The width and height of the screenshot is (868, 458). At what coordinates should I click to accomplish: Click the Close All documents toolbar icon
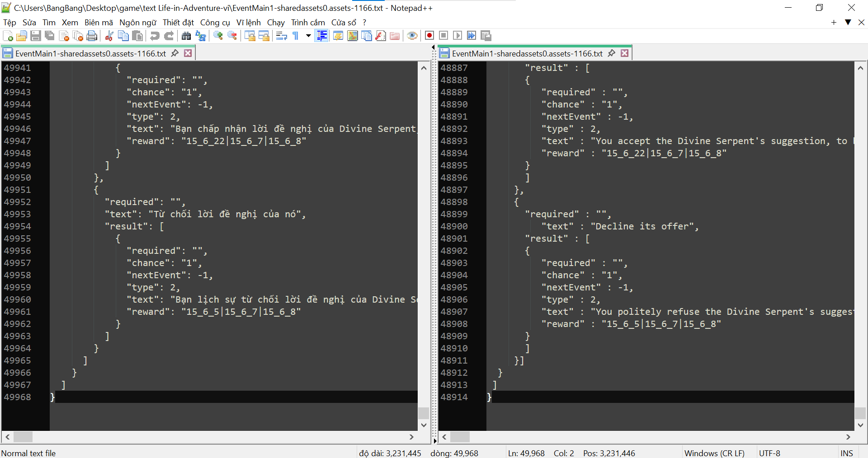(78, 36)
